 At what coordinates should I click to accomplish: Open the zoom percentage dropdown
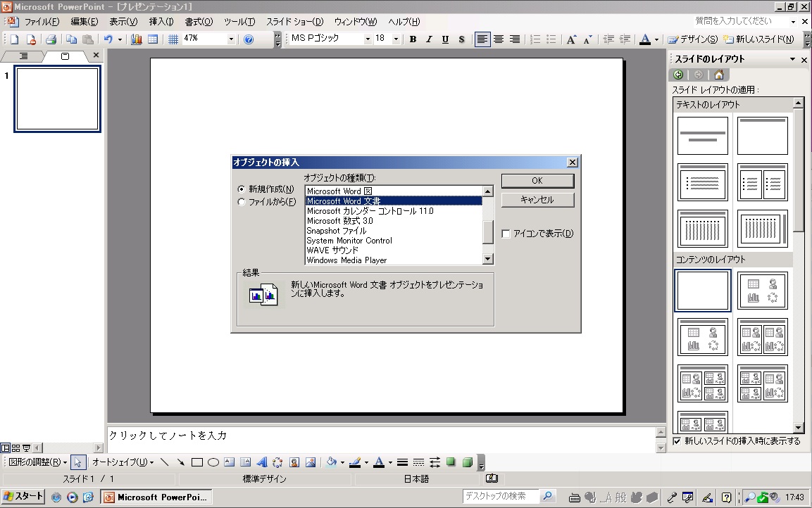coord(231,39)
